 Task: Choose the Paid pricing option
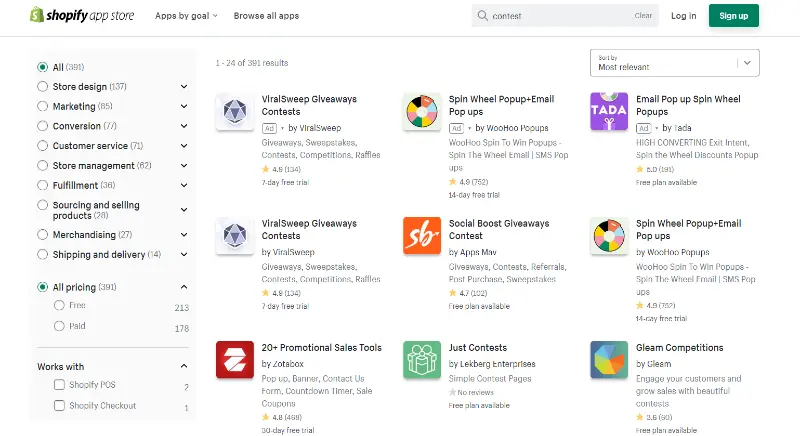(59, 326)
